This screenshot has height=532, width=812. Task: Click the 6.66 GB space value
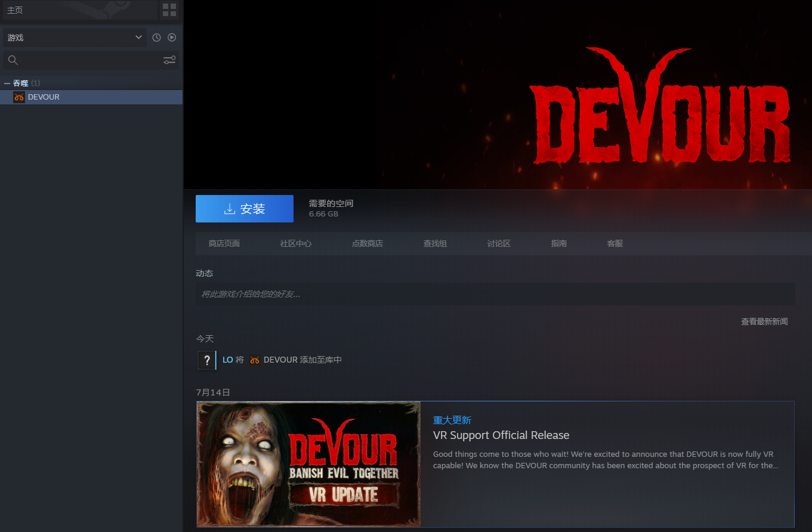323,214
